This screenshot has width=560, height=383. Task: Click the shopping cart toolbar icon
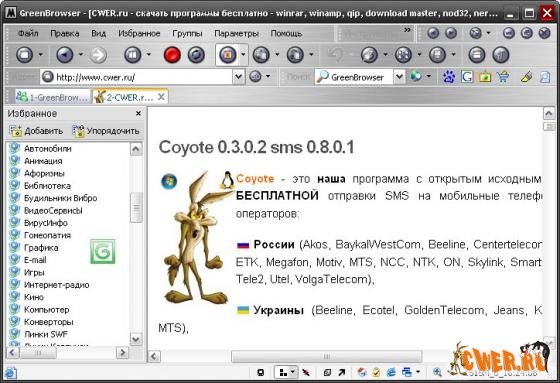(x=503, y=77)
